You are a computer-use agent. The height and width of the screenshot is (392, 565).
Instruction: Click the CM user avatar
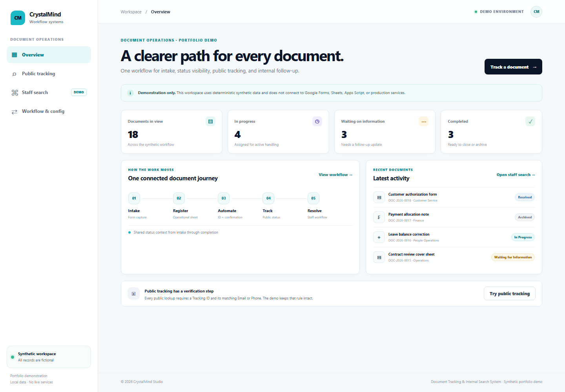[x=536, y=12]
